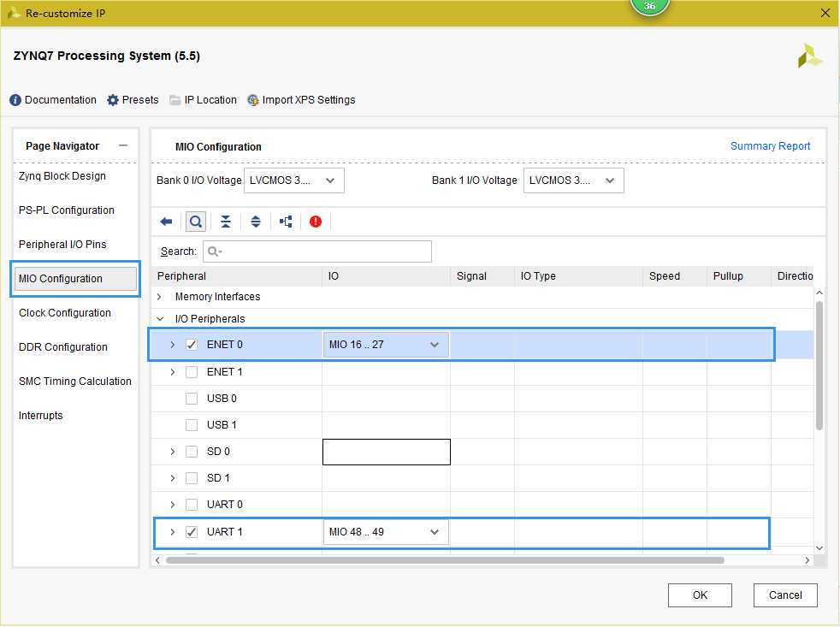Click the scroll left arrow
This screenshot has width=840, height=627.
click(x=157, y=560)
